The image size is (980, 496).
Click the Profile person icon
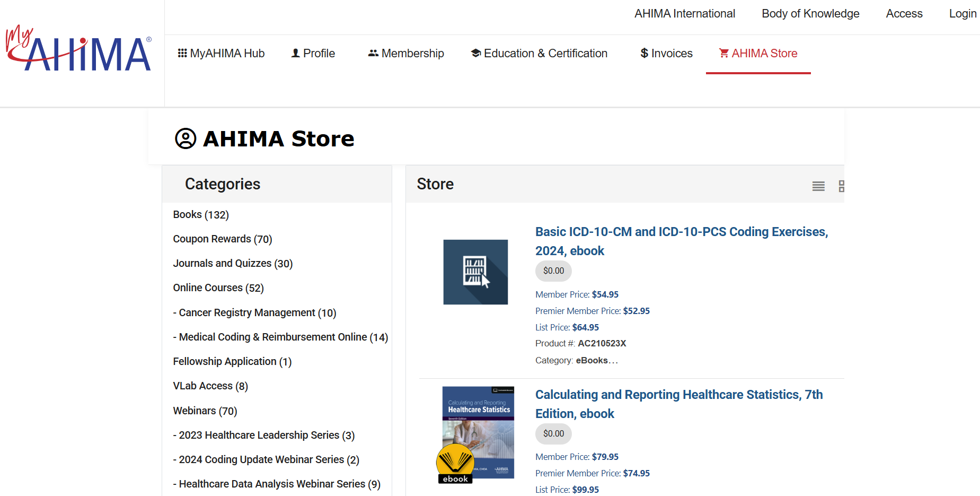click(x=296, y=53)
